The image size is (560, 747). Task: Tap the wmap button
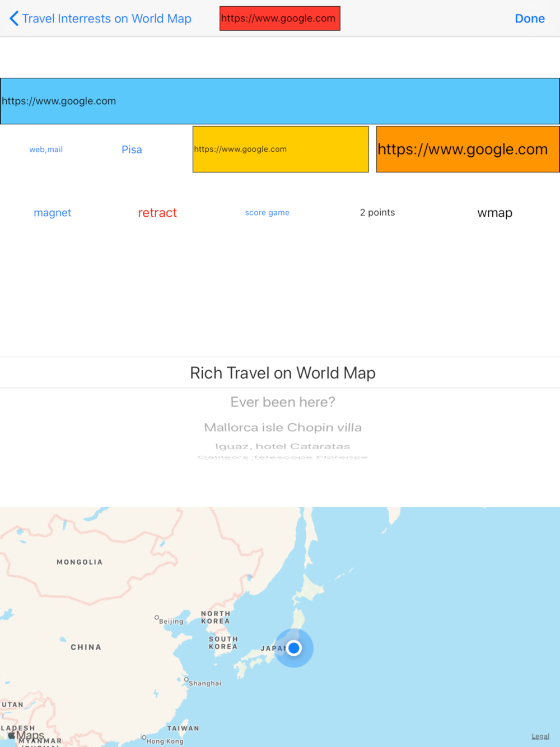[495, 213]
